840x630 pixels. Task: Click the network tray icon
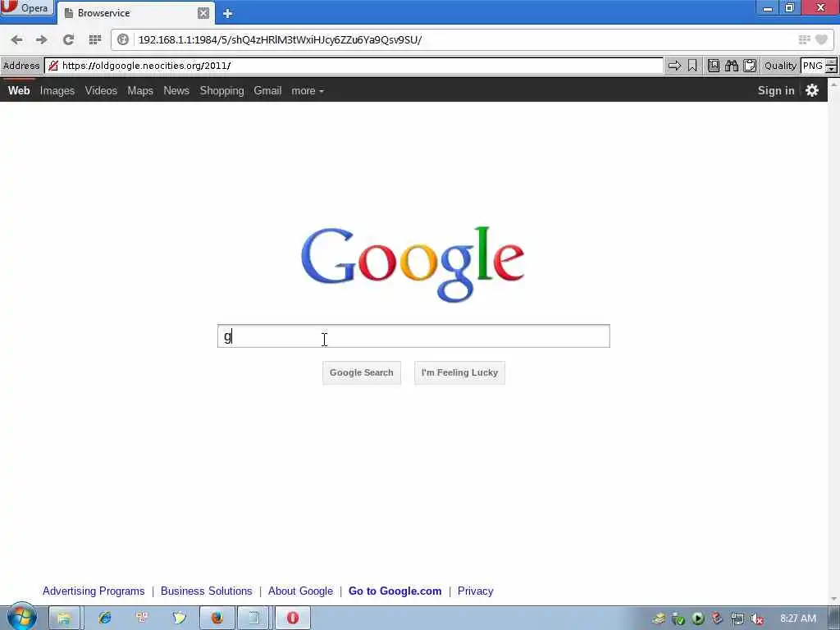[x=737, y=619]
